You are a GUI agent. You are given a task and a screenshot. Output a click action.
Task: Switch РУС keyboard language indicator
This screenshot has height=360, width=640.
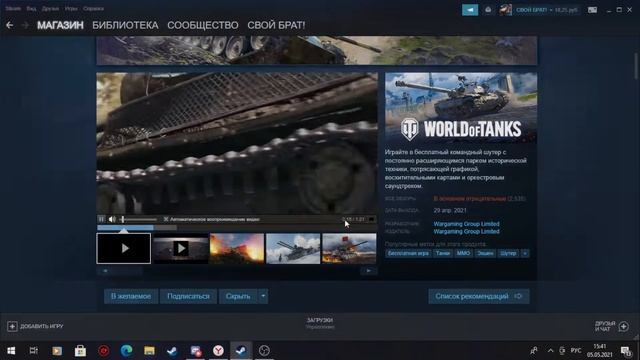pyautogui.click(x=576, y=351)
